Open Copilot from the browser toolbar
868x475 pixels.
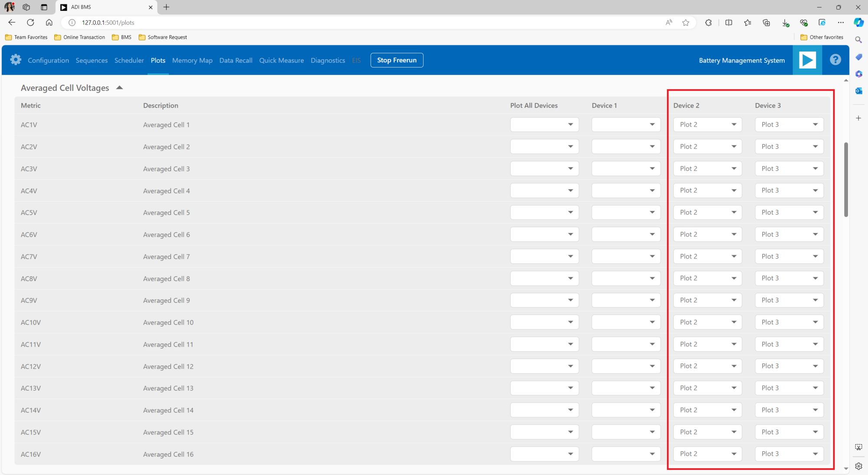coord(859,22)
